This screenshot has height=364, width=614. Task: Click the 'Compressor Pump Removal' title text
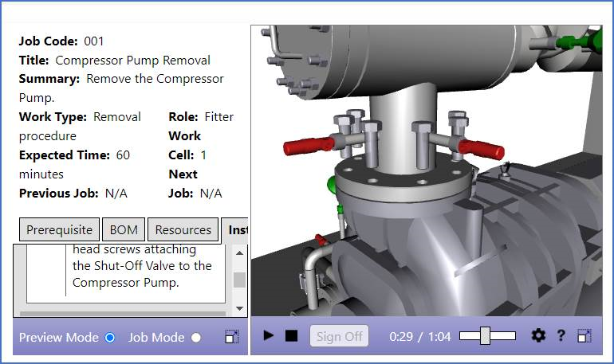pyautogui.click(x=132, y=61)
